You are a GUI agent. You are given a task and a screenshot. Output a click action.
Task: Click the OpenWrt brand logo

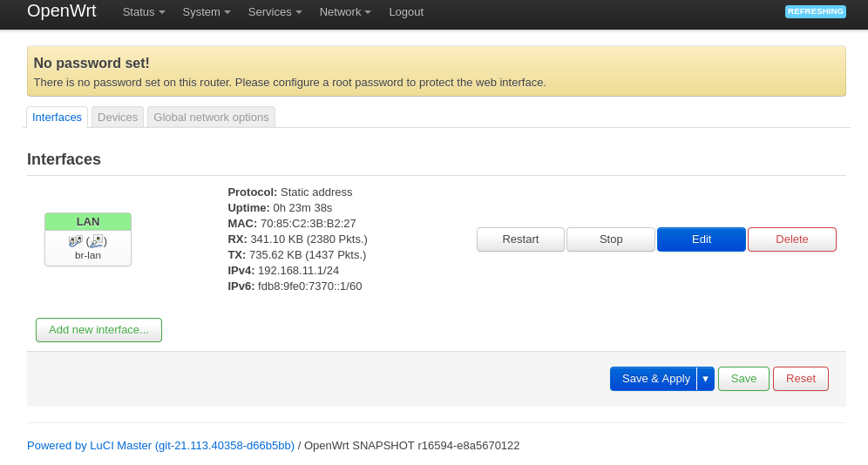click(62, 11)
